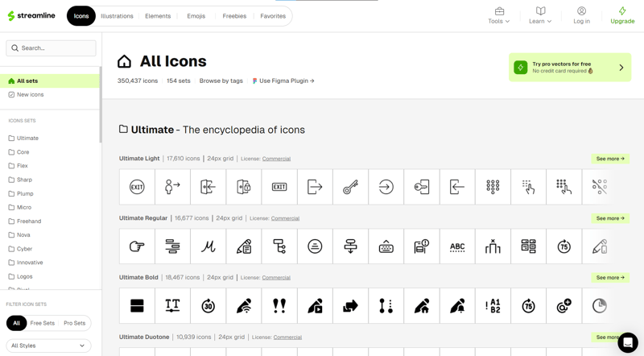Choose the A1 B2 icon in Ultimate Bold
The height and width of the screenshot is (356, 644).
coord(493,306)
